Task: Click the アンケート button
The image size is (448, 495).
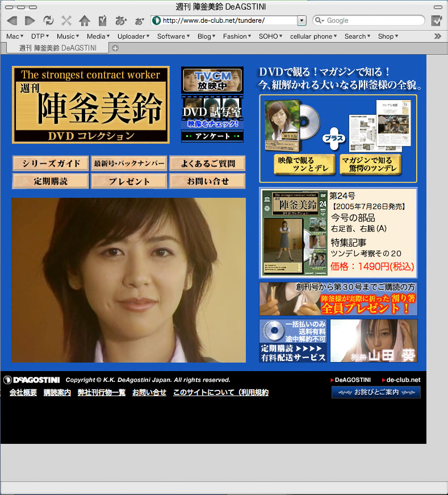Action: tap(212, 136)
